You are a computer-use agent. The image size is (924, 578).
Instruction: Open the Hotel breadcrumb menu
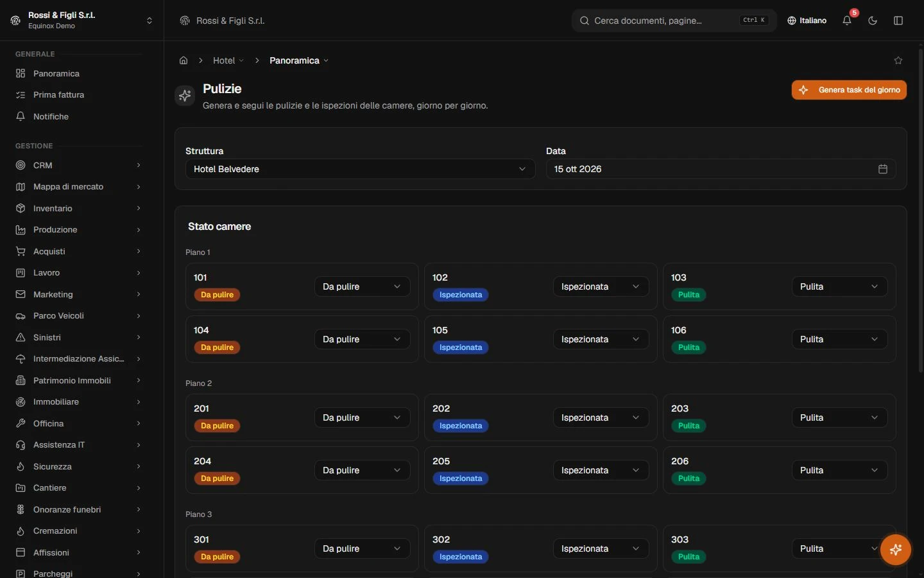[x=228, y=60]
